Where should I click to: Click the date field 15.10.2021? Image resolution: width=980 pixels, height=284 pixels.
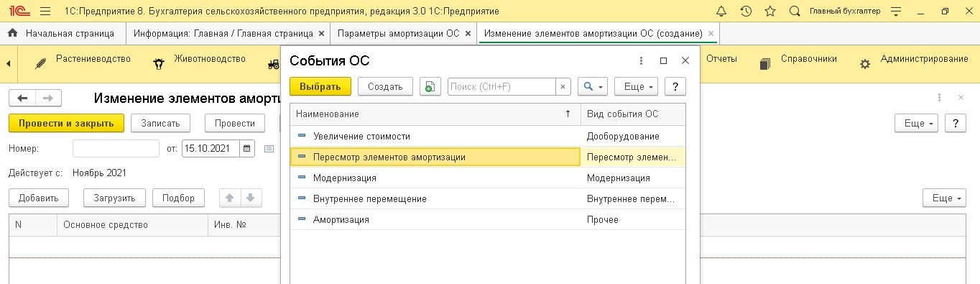pyautogui.click(x=211, y=148)
